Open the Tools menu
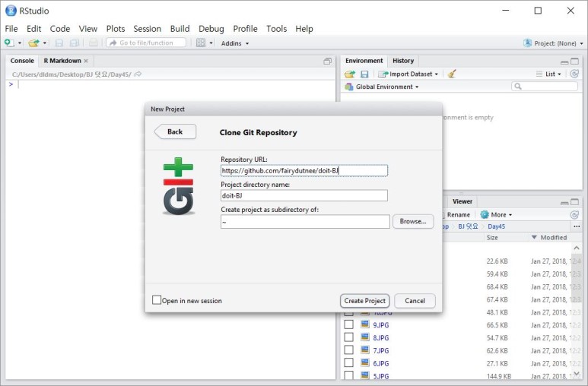The image size is (588, 386). click(x=276, y=28)
